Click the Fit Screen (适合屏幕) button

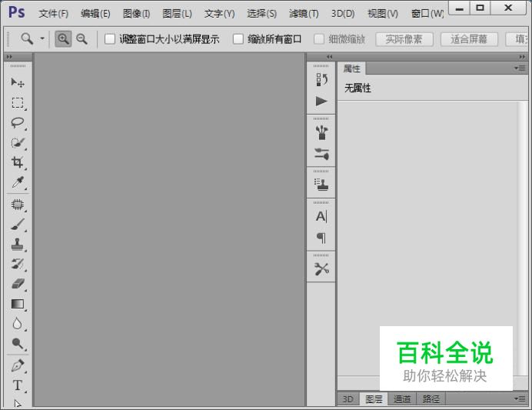coord(469,39)
